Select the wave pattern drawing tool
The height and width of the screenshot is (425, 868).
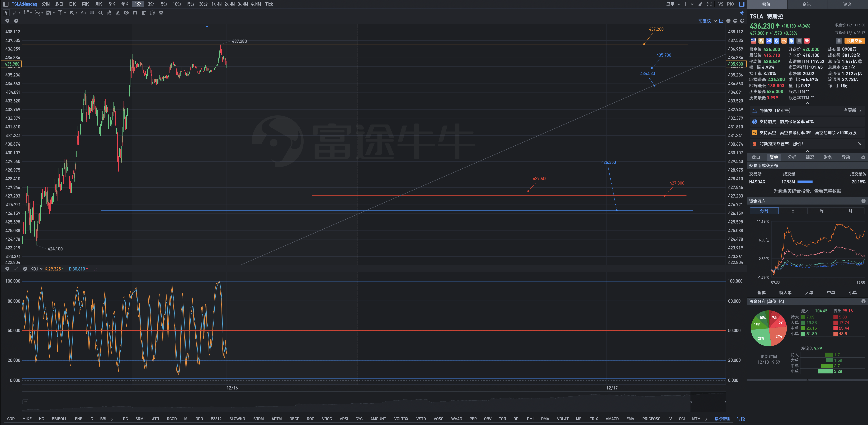point(37,13)
